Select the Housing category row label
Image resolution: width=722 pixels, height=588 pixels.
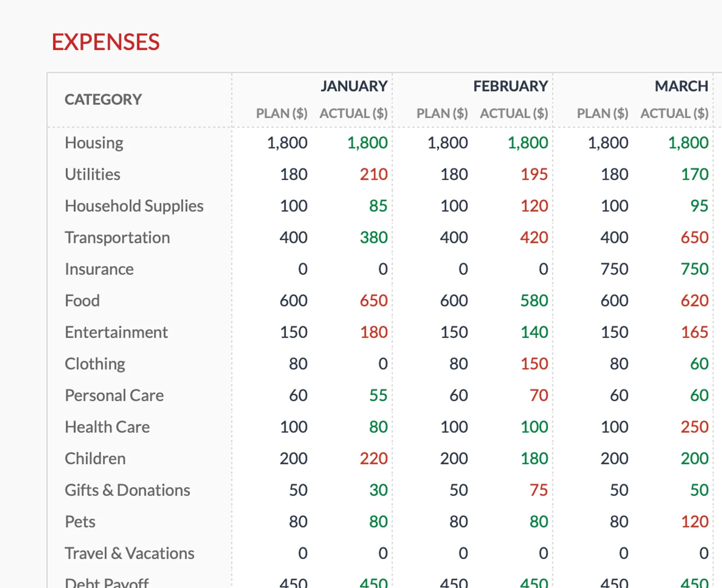94,142
